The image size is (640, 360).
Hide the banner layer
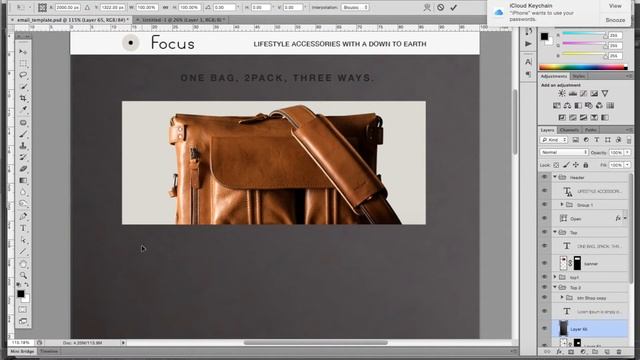544,263
